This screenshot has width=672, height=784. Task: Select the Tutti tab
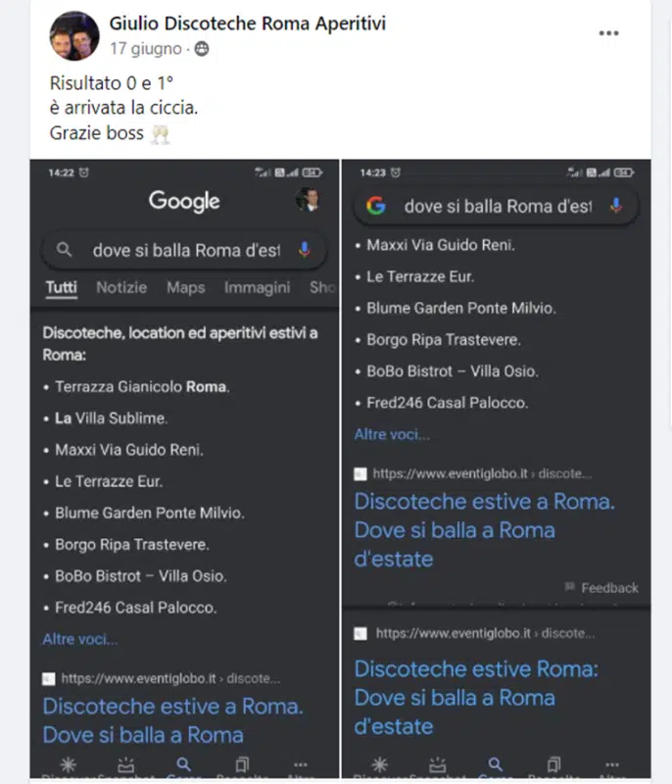tap(62, 287)
